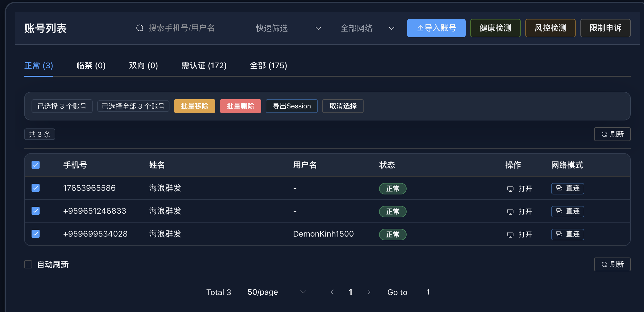Click the 直连 icon for +959651246833
Viewport: 644px width, 312px height.
(x=559, y=211)
